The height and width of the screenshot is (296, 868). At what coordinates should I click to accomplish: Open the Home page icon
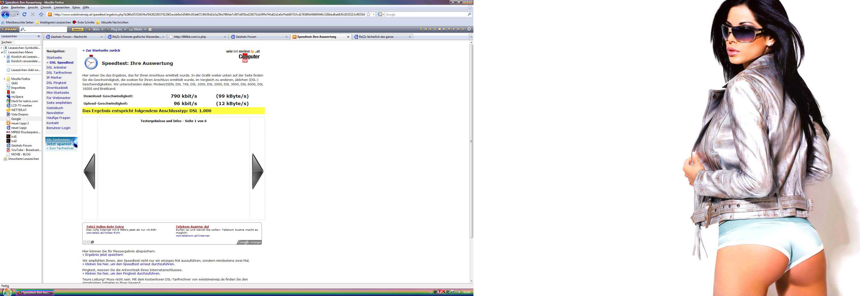pyautogui.click(x=41, y=15)
